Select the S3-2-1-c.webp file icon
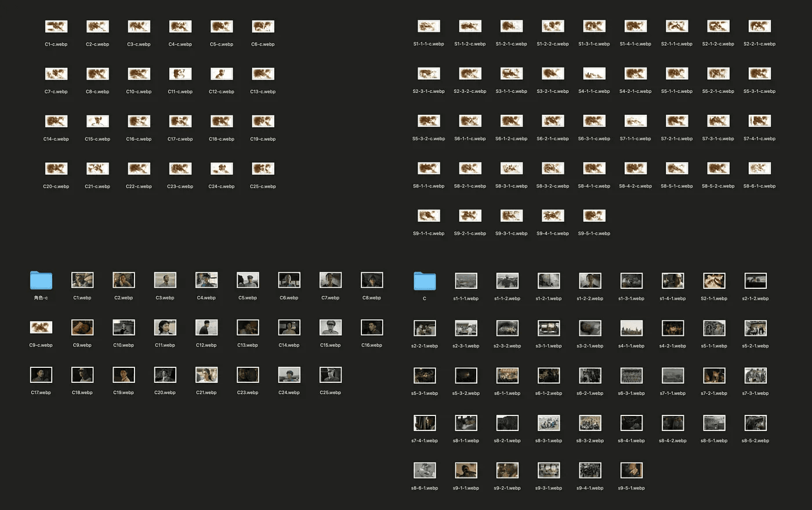Screen dimensions: 812x510 (x=552, y=74)
